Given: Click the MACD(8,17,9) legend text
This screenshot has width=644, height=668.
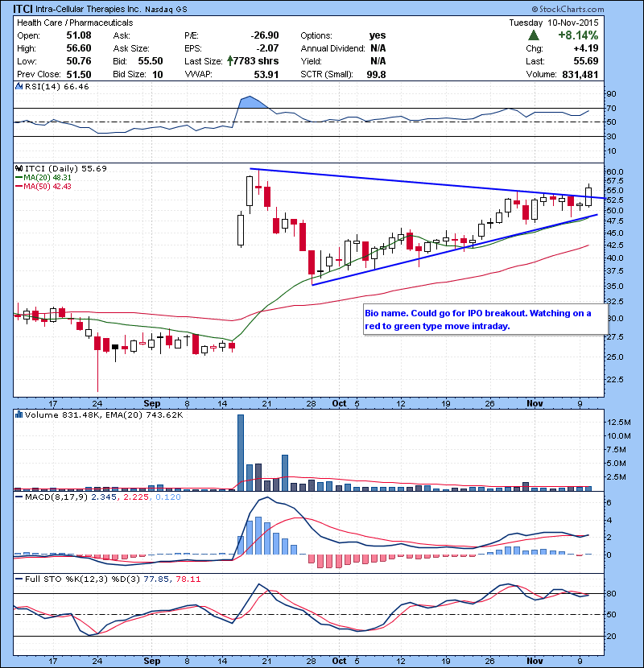Looking at the screenshot, I should (x=56, y=497).
